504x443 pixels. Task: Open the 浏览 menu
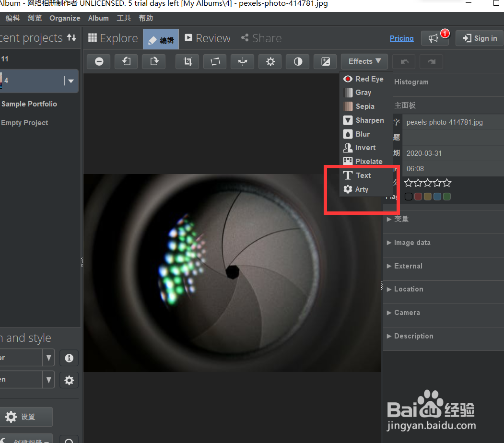pyautogui.click(x=35, y=18)
